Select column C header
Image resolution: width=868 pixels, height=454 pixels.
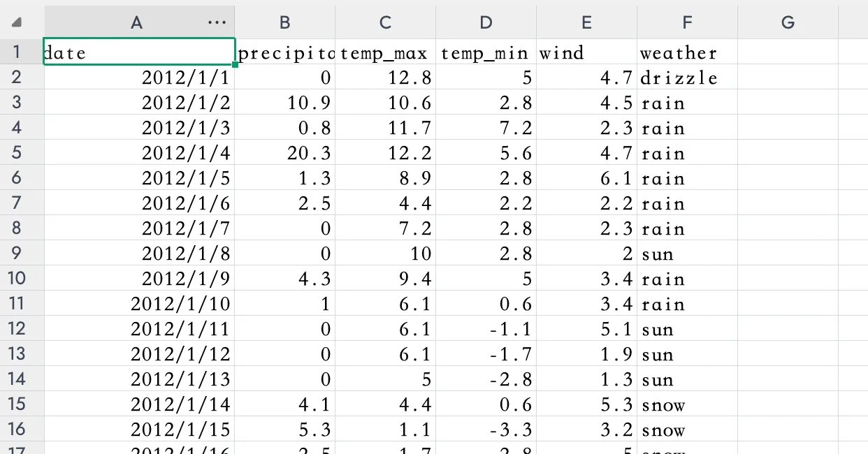click(385, 22)
